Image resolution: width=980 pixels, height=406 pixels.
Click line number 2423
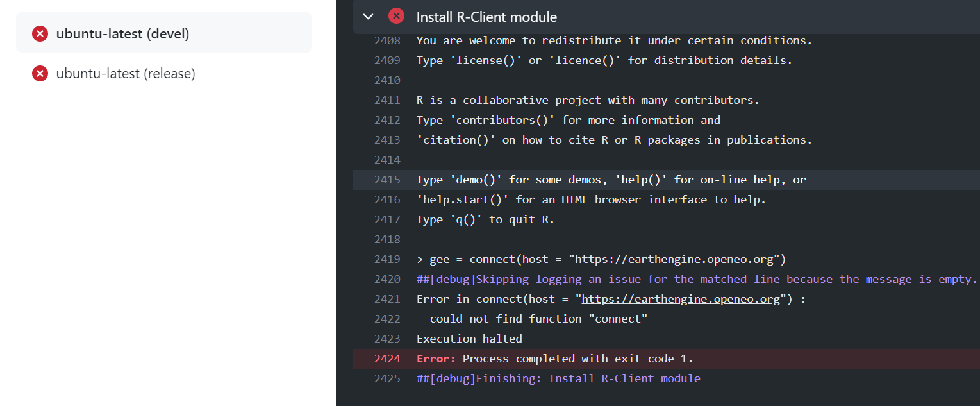click(387, 339)
